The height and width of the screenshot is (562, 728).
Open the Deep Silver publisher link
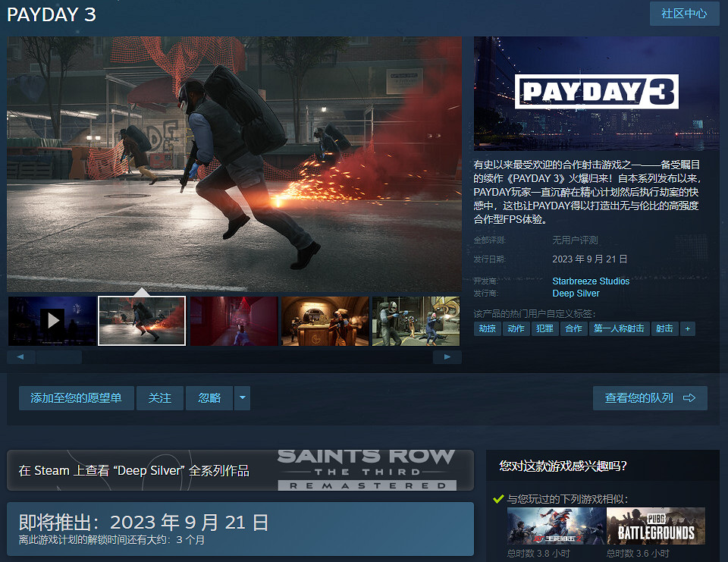(x=576, y=294)
